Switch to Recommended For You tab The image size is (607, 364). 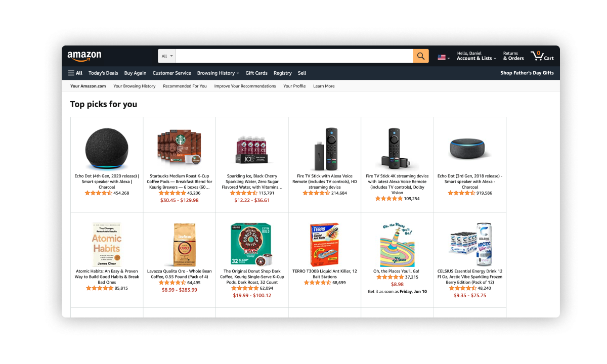185,86
